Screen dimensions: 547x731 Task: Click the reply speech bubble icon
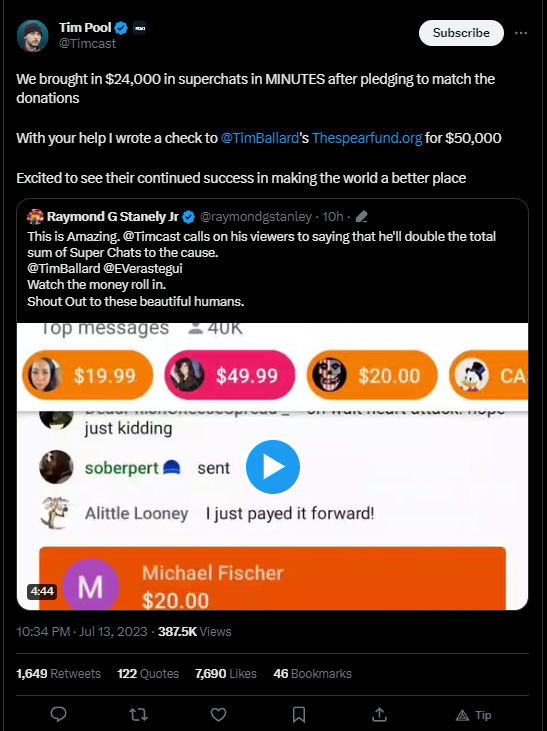pos(58,714)
